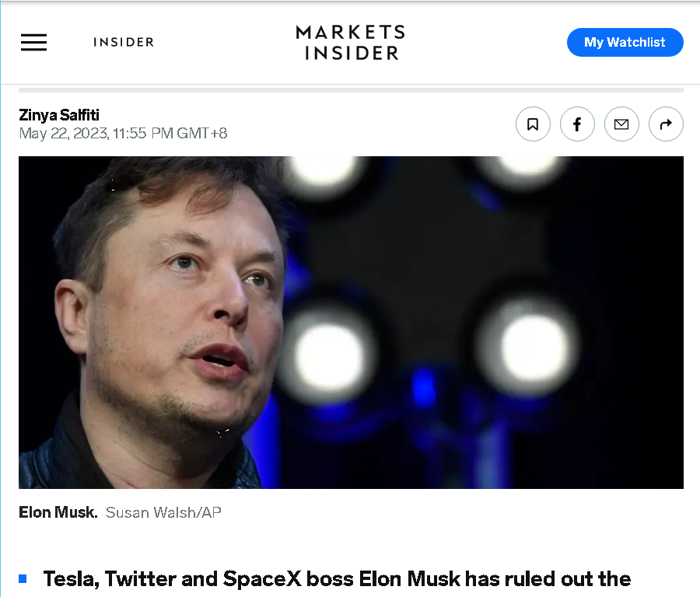Share the article on Facebook

click(577, 124)
